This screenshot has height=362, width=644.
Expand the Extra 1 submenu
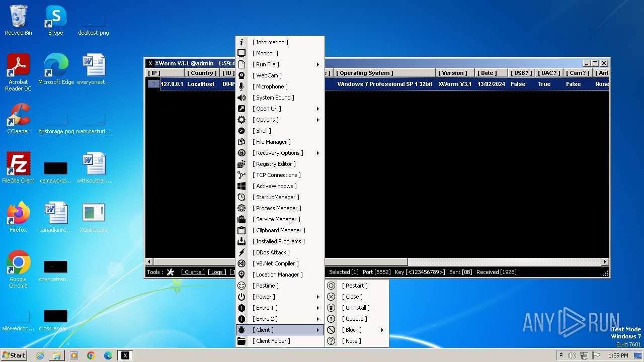tap(318, 308)
